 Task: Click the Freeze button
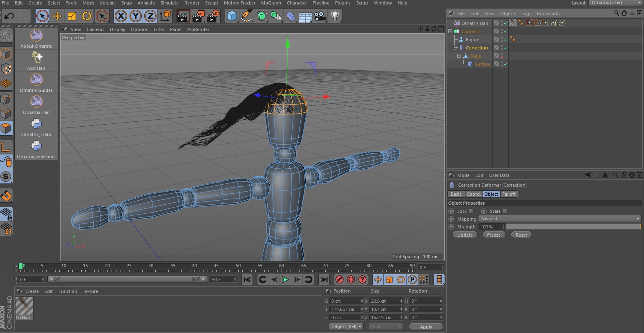coord(494,235)
